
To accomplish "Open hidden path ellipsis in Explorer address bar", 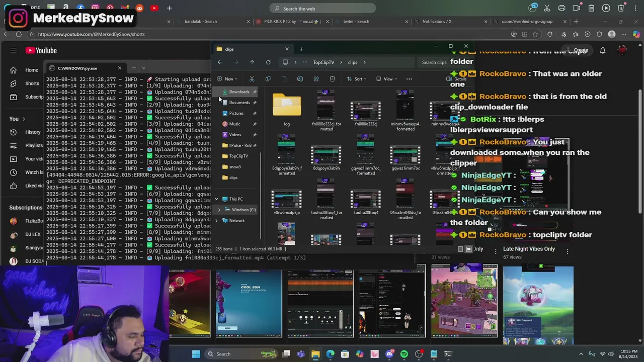I will pos(304,62).
